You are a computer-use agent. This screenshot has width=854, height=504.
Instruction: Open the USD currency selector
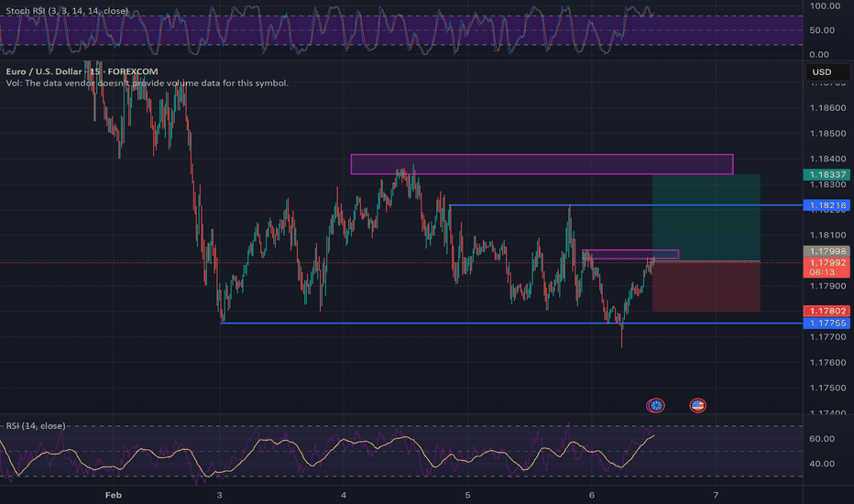coord(827,71)
